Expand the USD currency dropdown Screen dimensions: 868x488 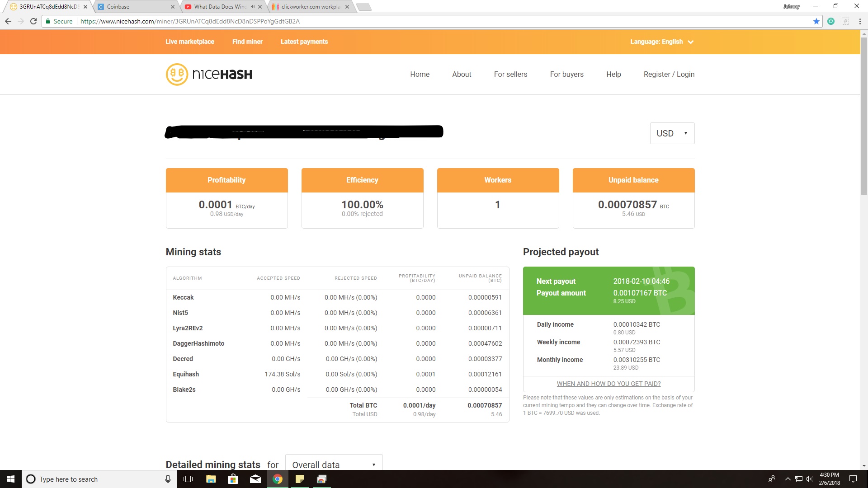pyautogui.click(x=672, y=133)
